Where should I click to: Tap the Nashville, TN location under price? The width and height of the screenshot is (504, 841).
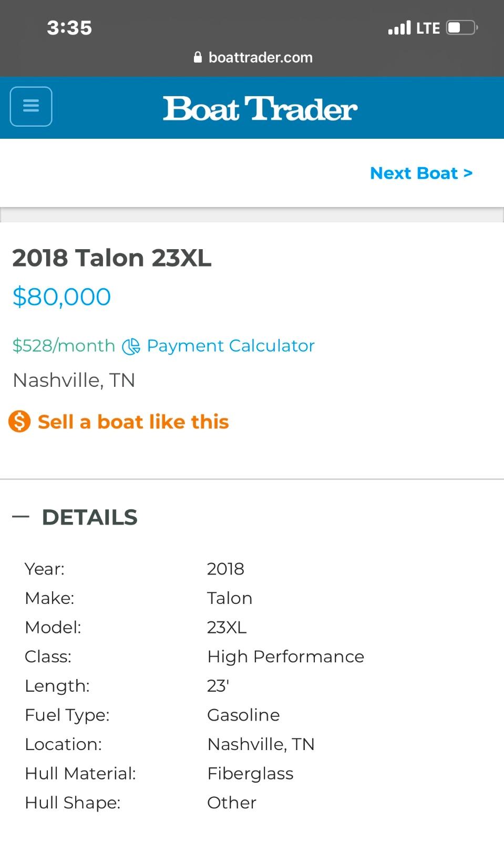(74, 380)
